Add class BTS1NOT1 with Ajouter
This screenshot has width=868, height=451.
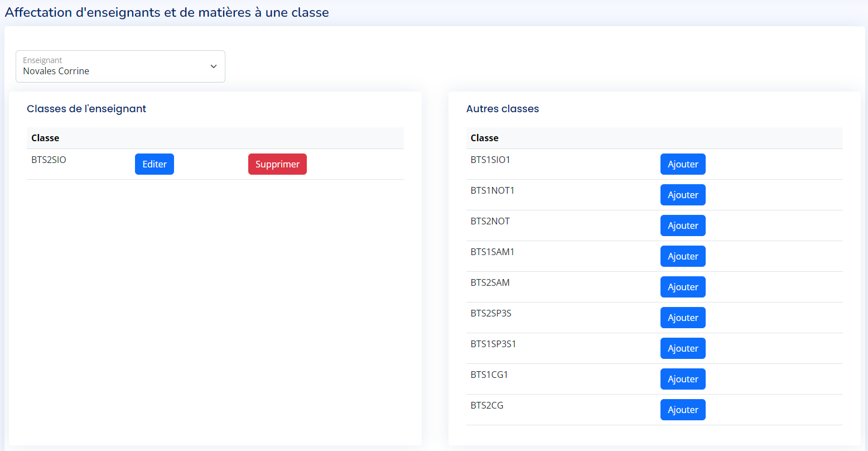pyautogui.click(x=683, y=195)
